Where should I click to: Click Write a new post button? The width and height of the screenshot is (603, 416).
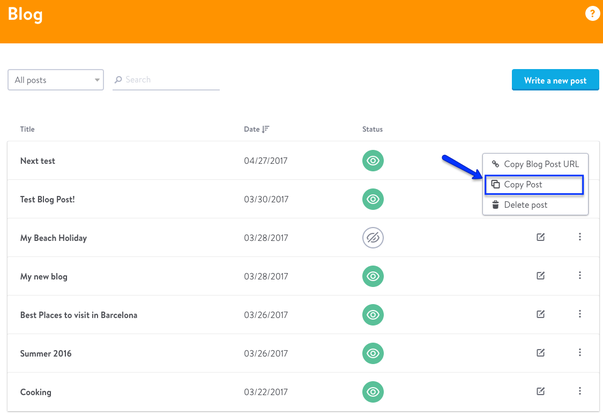click(555, 80)
